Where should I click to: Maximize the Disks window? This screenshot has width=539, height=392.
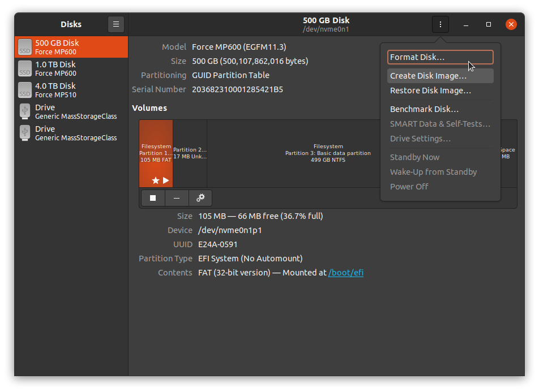pyautogui.click(x=489, y=24)
